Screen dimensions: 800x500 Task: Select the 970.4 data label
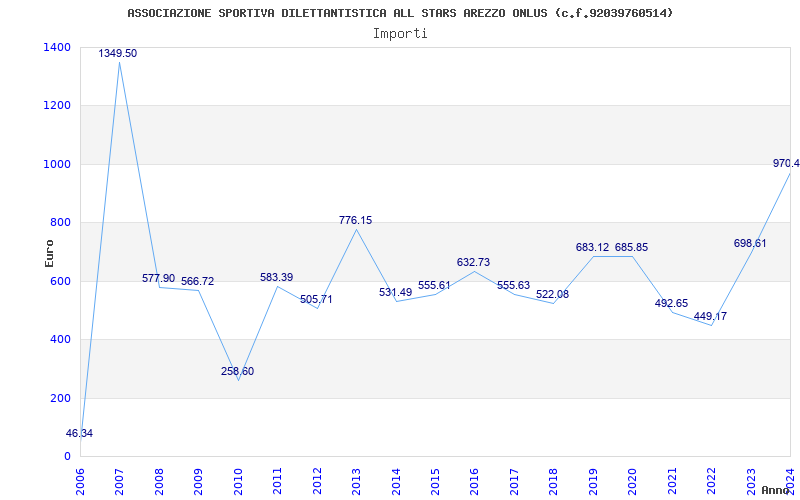pyautogui.click(x=786, y=164)
